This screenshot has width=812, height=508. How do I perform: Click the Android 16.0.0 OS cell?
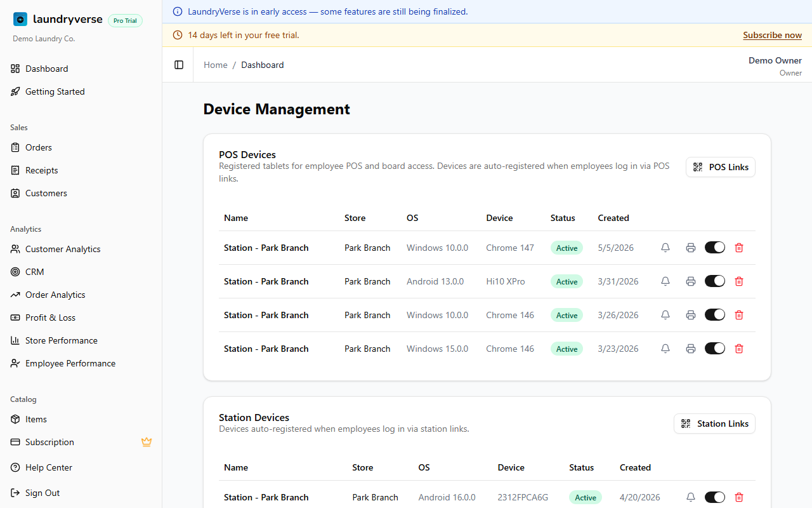tap(447, 497)
